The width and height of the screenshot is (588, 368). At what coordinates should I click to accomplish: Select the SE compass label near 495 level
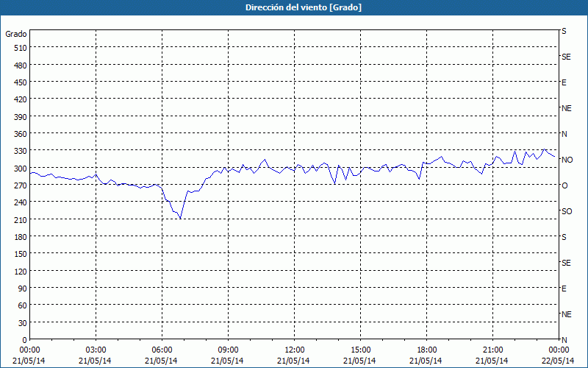point(566,57)
